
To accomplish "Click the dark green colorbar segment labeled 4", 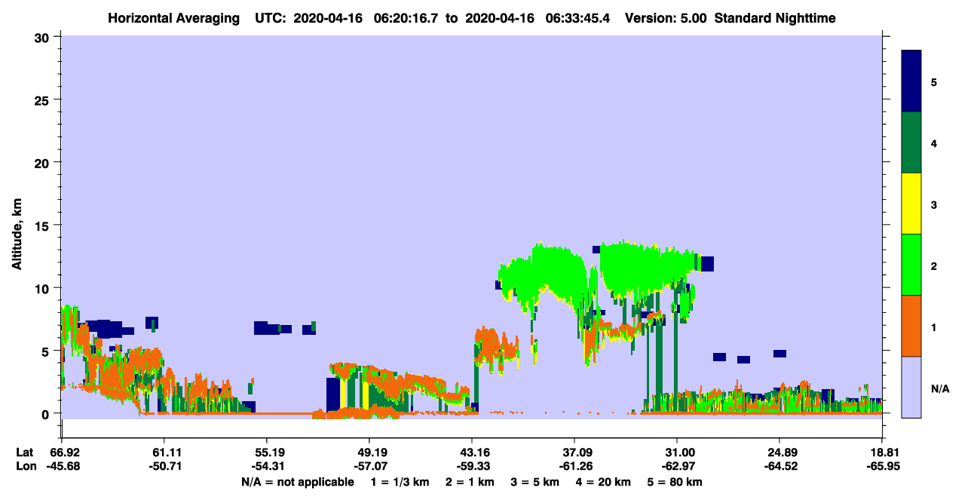I will coord(911,143).
